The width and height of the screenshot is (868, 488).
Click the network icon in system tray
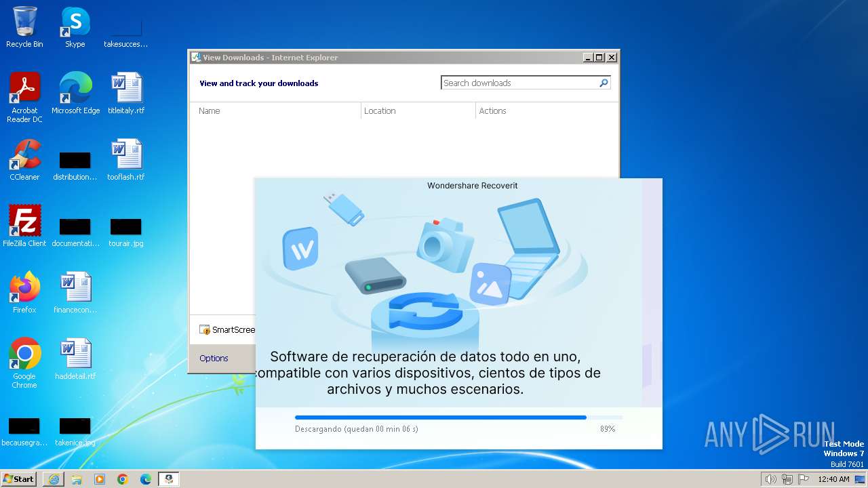787,479
